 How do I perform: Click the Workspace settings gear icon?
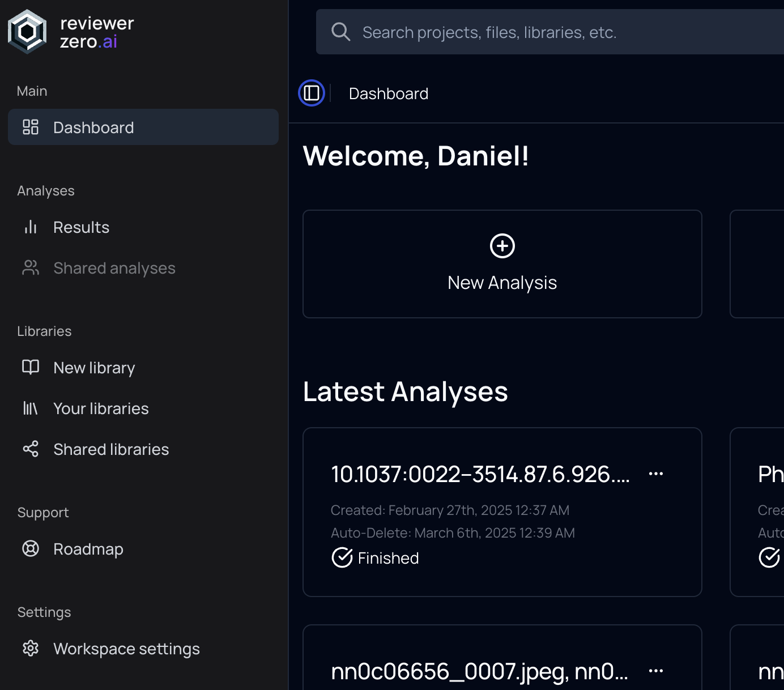tap(30, 648)
